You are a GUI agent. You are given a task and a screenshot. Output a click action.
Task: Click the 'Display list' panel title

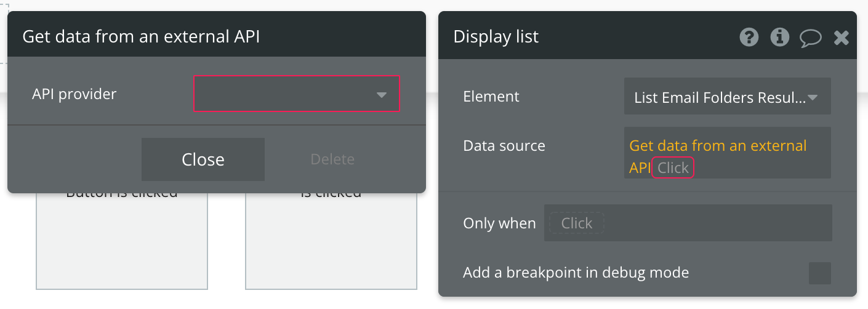coord(496,37)
